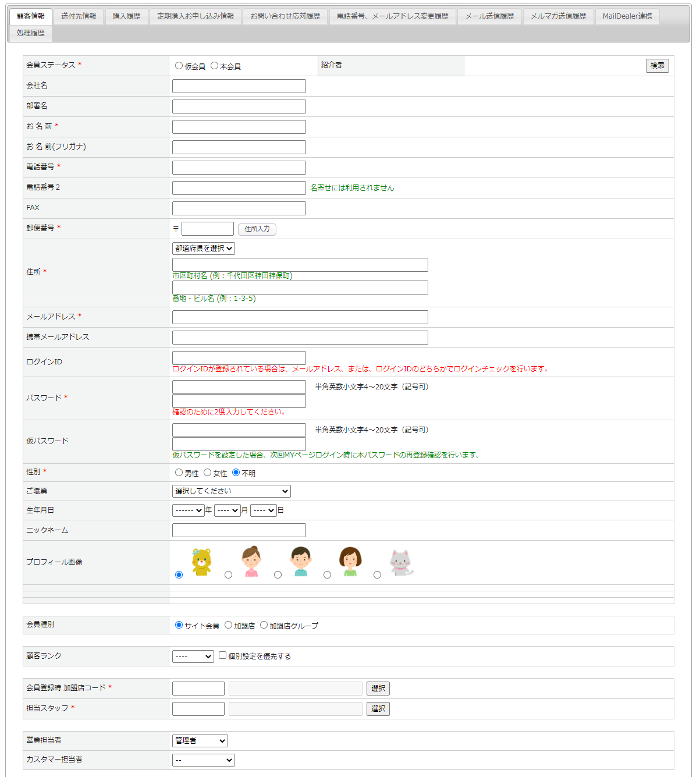This screenshot has width=700, height=777.
Task: Focus the 仮パスワード confirmation field
Action: pyautogui.click(x=239, y=444)
